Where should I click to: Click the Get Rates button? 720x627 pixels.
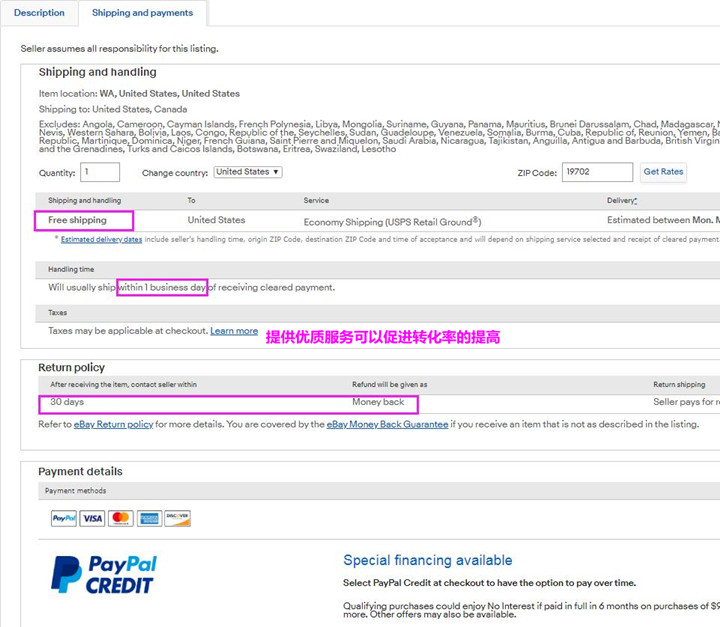click(663, 172)
